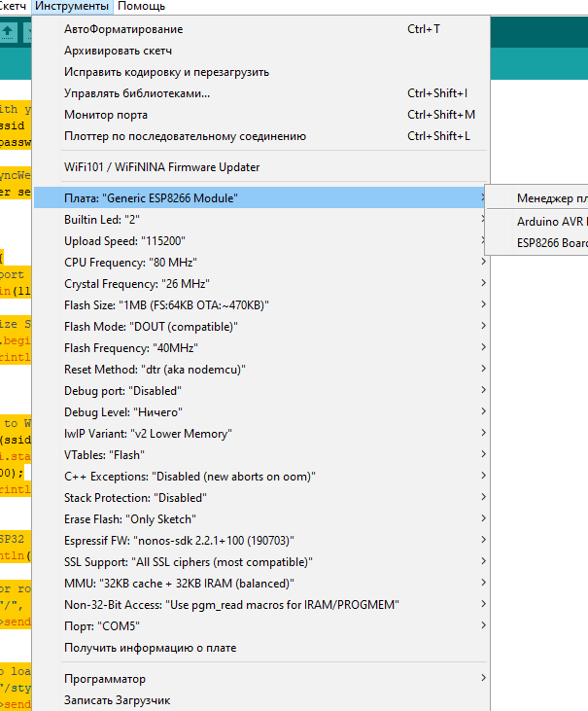This screenshot has height=711, width=588.
Task: Expand Erase Flash: "Only Sketch" submenu
Action: (261, 518)
